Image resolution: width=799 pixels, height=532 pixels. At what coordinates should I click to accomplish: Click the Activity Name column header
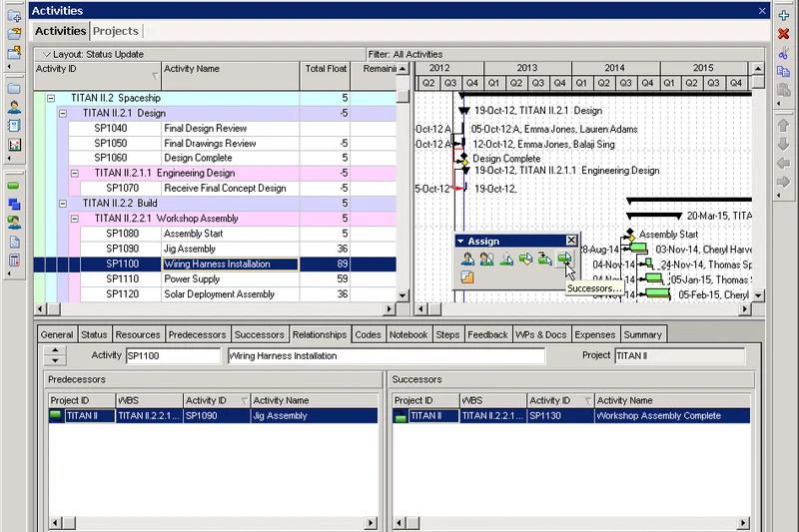point(231,76)
